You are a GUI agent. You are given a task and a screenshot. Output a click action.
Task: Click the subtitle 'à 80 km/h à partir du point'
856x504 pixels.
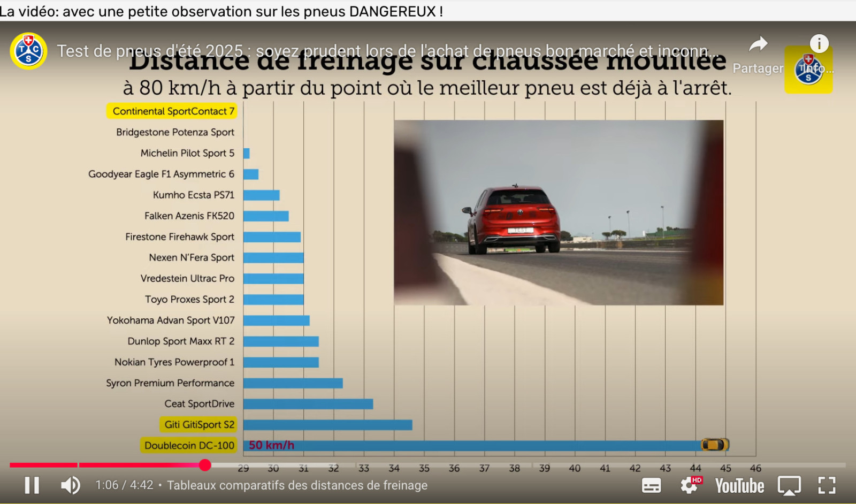427,88
